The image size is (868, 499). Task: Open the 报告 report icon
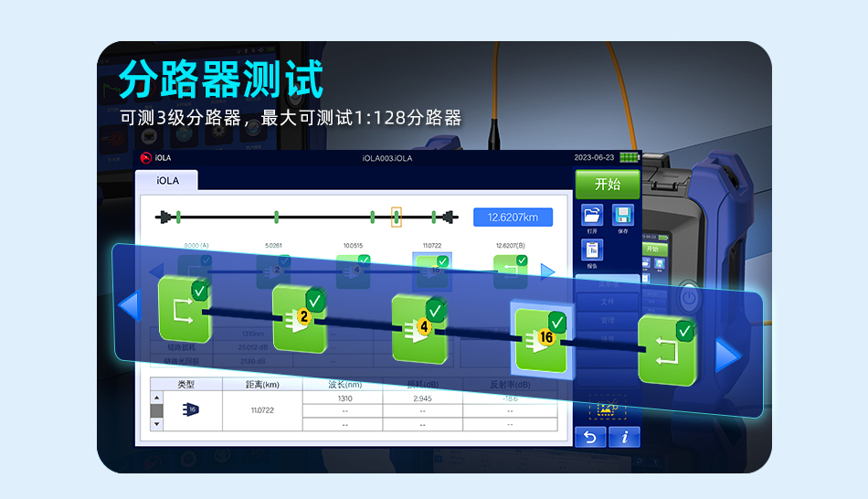pyautogui.click(x=592, y=249)
